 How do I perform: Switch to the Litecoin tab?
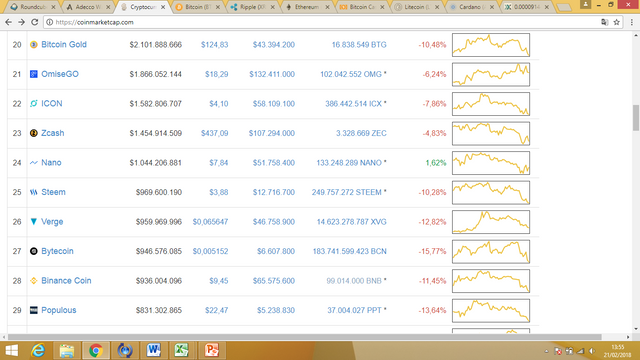(416, 7)
